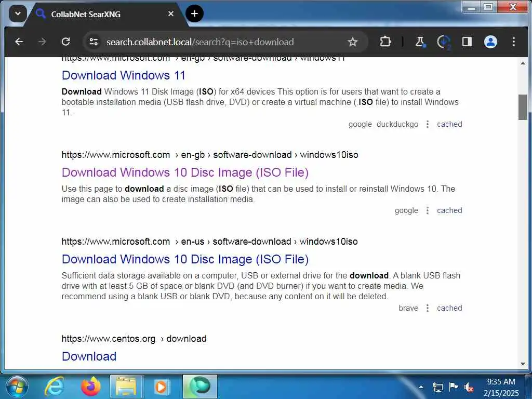Open the downloads indicator icon
The height and width of the screenshot is (399, 532).
pos(444,42)
